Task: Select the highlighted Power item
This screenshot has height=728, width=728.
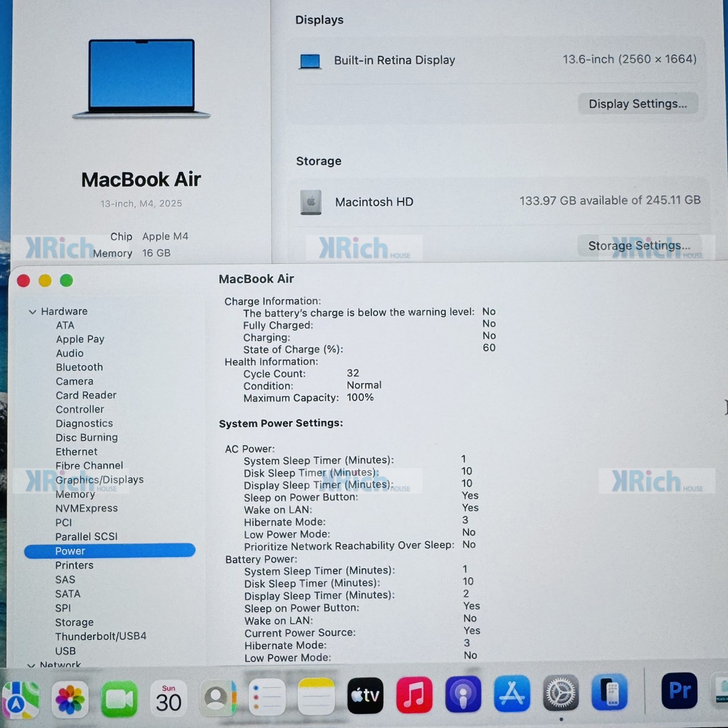Action: click(x=110, y=551)
